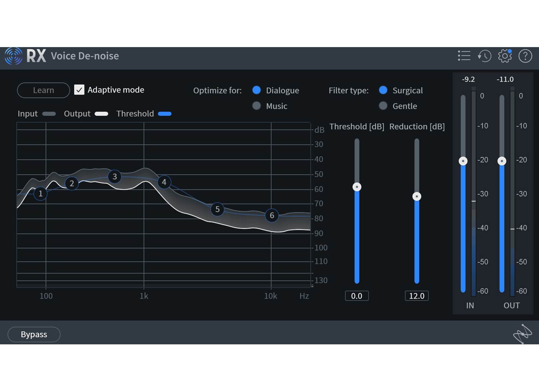Screen dimensions: 539x392
Task: Click the output peak readout -11.0
Action: 505,79
